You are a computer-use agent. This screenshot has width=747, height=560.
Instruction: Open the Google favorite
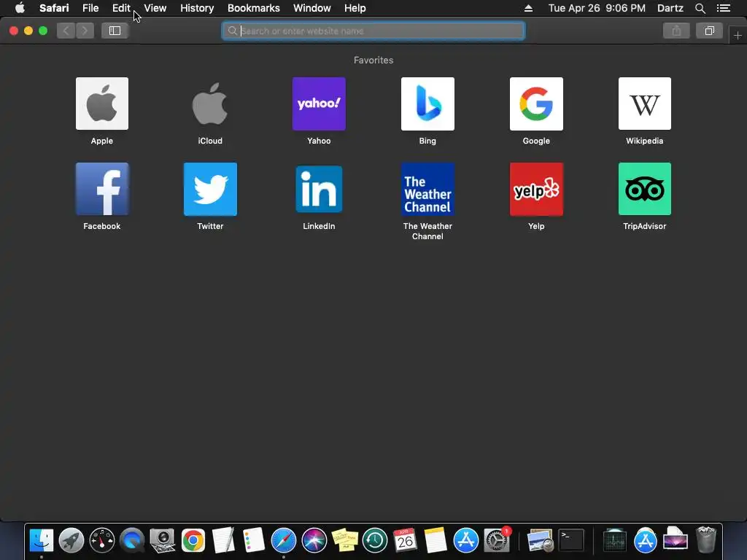tap(536, 104)
